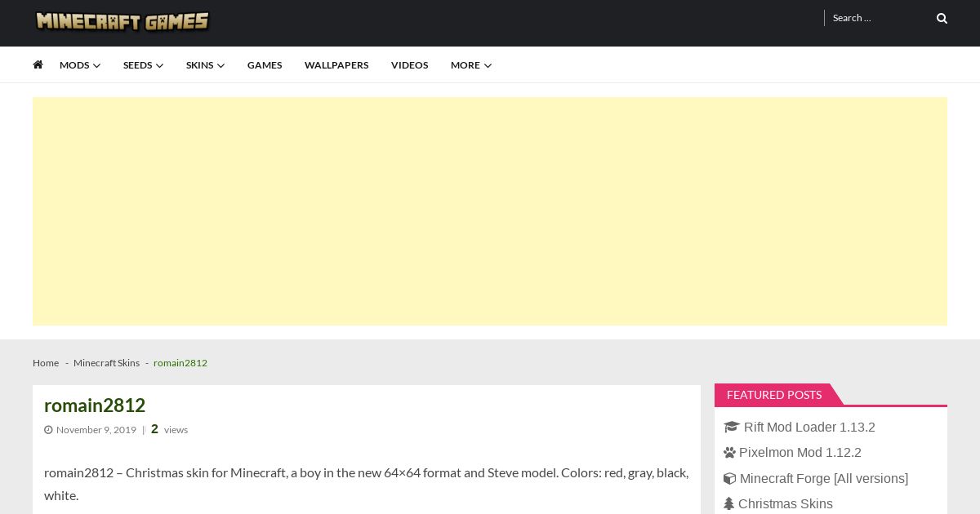Screen dimensions: 980x514
Task: Open the VIDEOS menu item
Action: 409,65
